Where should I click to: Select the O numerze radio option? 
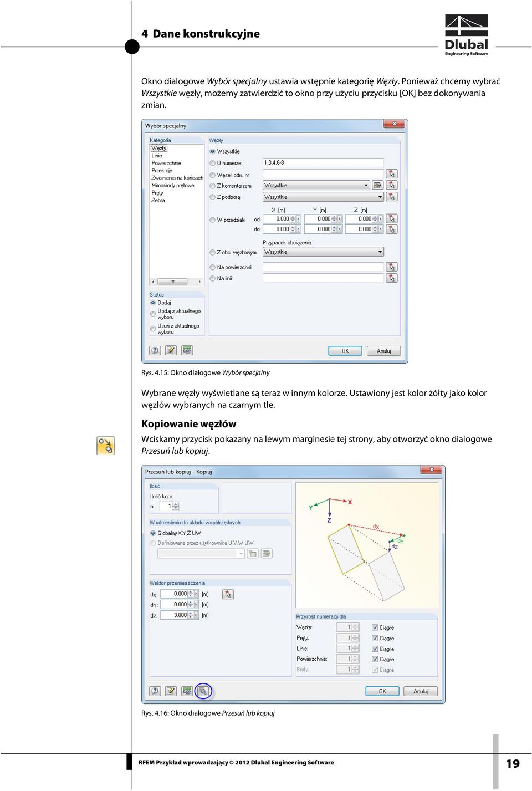click(x=212, y=163)
